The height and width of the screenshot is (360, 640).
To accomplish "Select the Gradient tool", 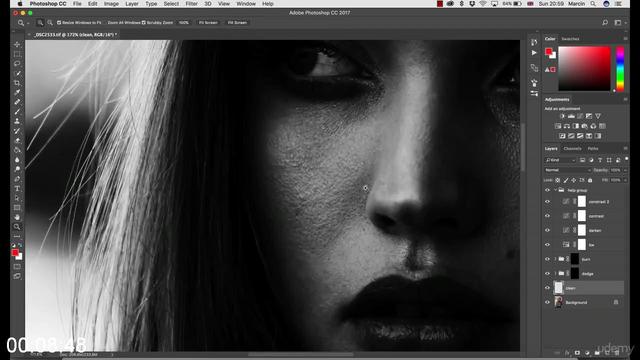I will (17, 150).
